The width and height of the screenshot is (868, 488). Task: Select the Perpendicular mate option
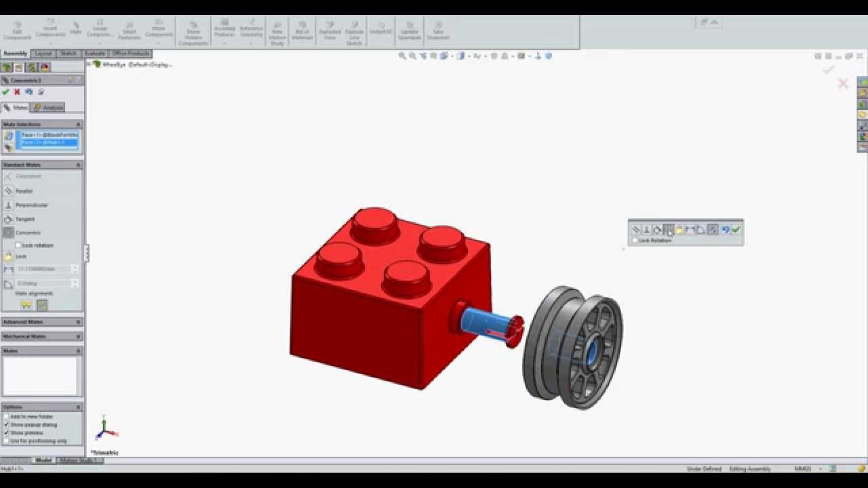coord(26,205)
